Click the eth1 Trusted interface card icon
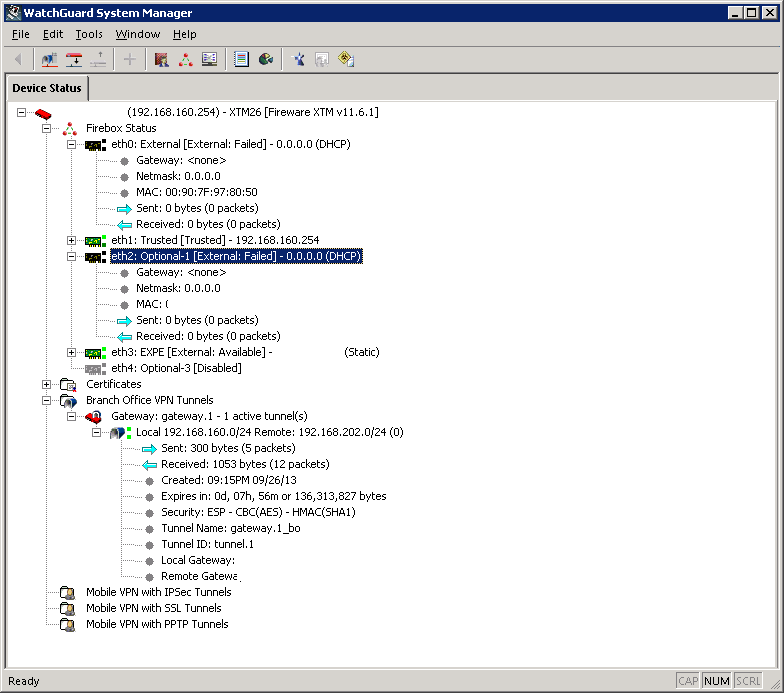The image size is (784, 693). [x=95, y=241]
